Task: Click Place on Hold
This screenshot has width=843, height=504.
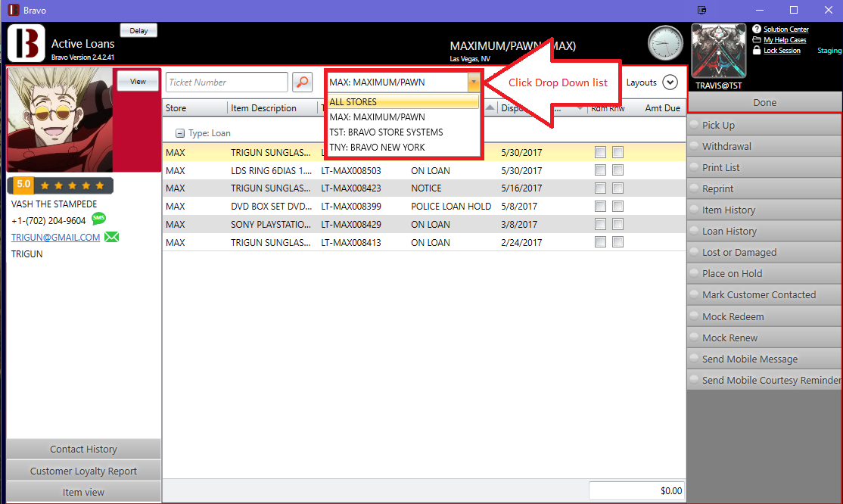Action: click(764, 273)
